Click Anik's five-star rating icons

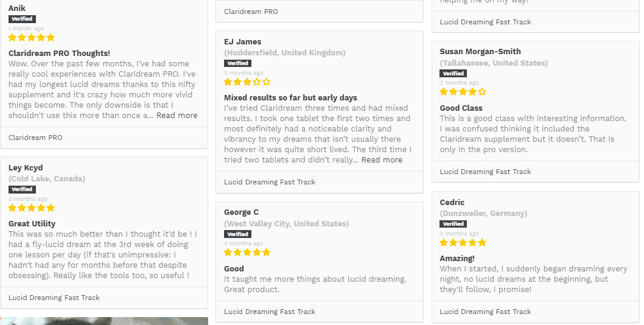[x=32, y=38]
